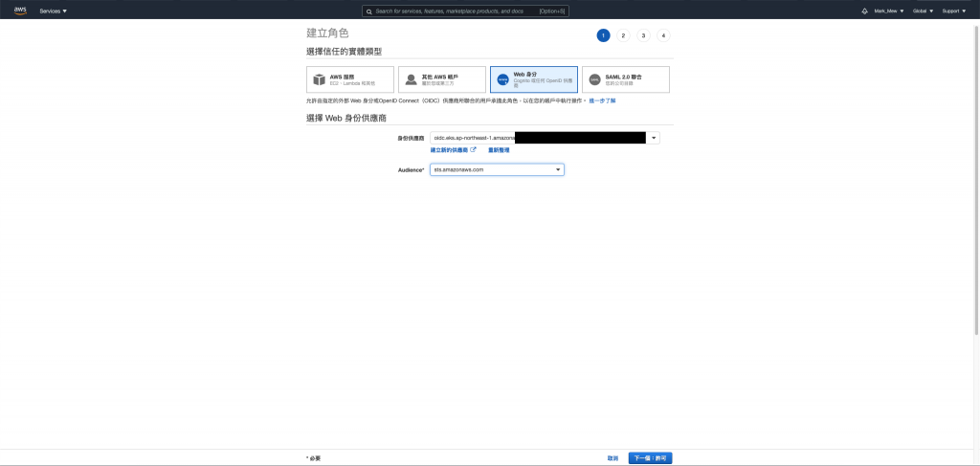
Task: Open the Global region menu
Action: (924, 11)
